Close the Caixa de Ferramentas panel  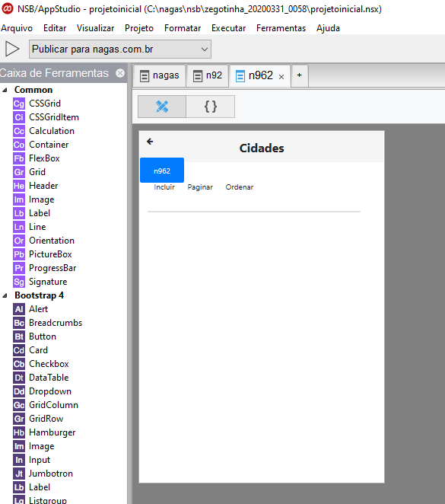click(x=120, y=73)
